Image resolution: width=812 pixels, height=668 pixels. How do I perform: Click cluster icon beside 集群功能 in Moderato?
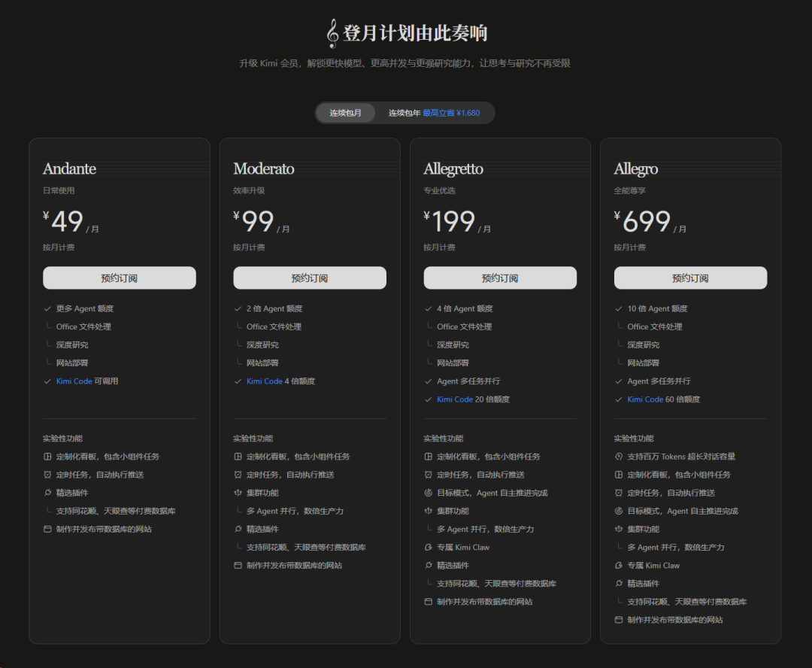238,493
